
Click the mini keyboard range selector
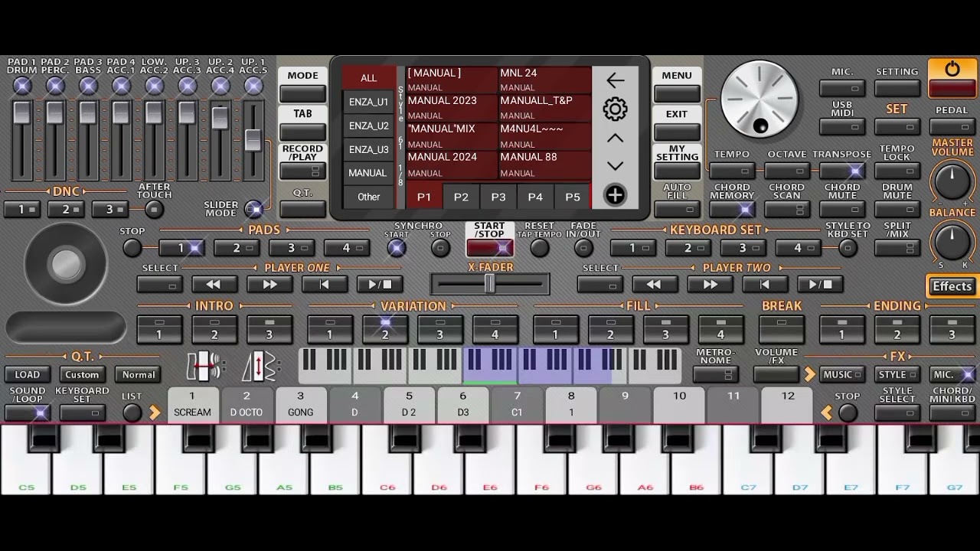[x=490, y=365]
